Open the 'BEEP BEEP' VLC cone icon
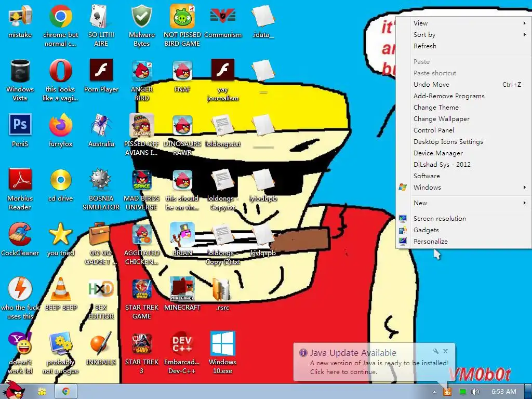The width and height of the screenshot is (532, 399). pos(60,289)
